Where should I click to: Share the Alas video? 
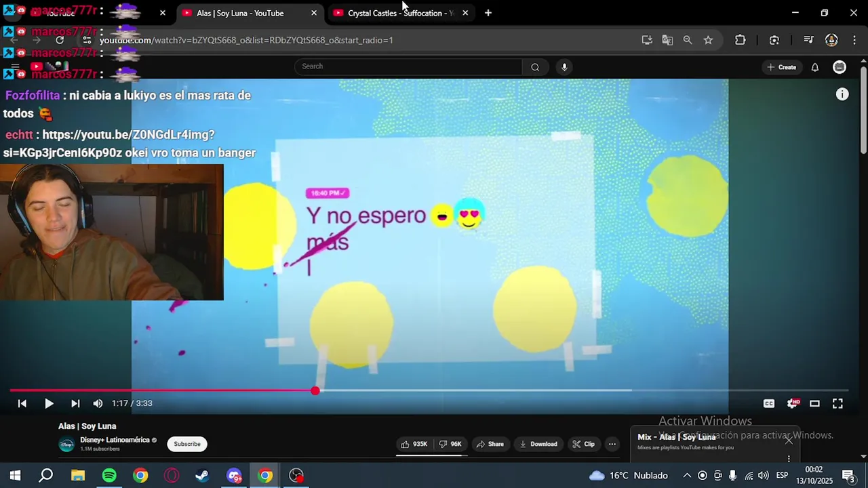(490, 444)
